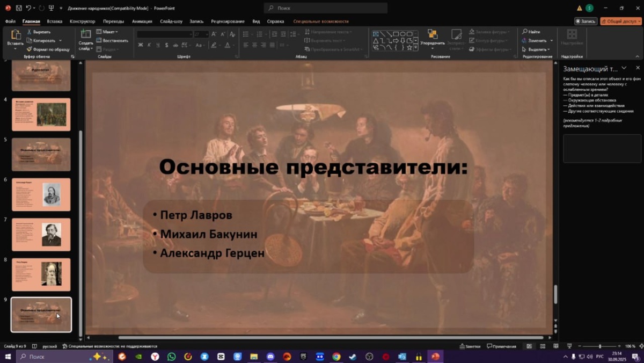Open the Файл menu

10,21
